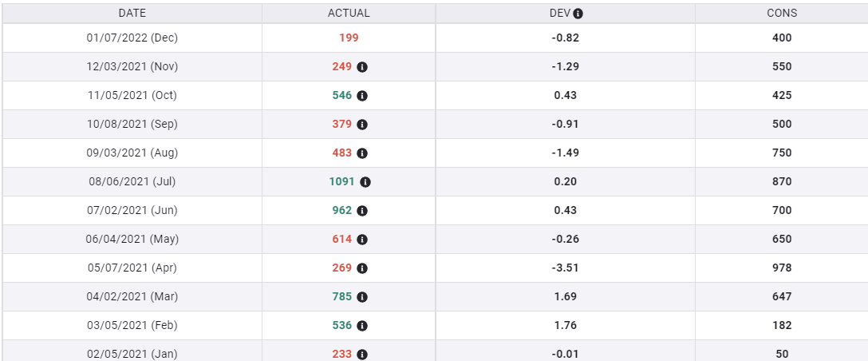Click the 08/06/2021 (Jul) date cell

132,181
